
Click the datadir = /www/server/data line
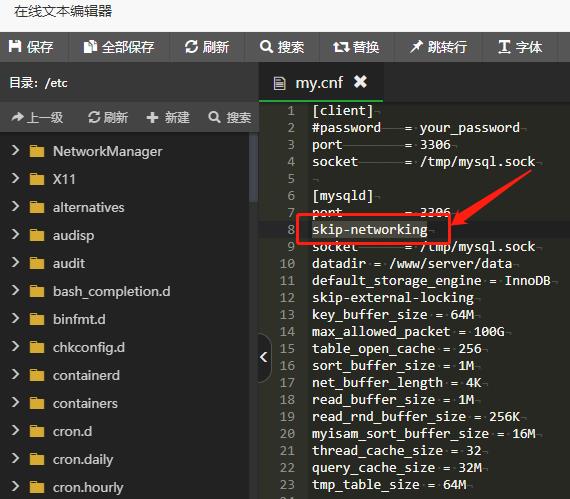[412, 263]
